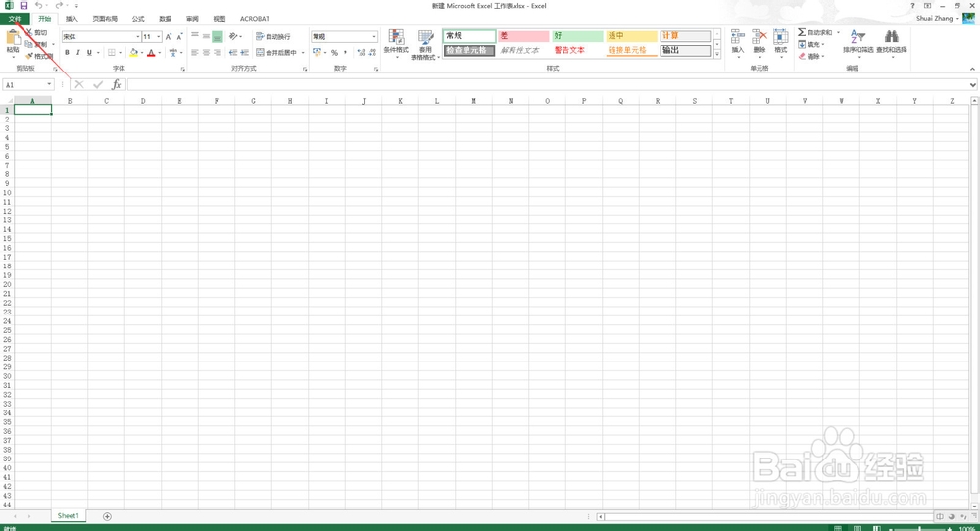Decrease font size with smaller A icon
Screen dimensions: 980x531
pos(179,37)
